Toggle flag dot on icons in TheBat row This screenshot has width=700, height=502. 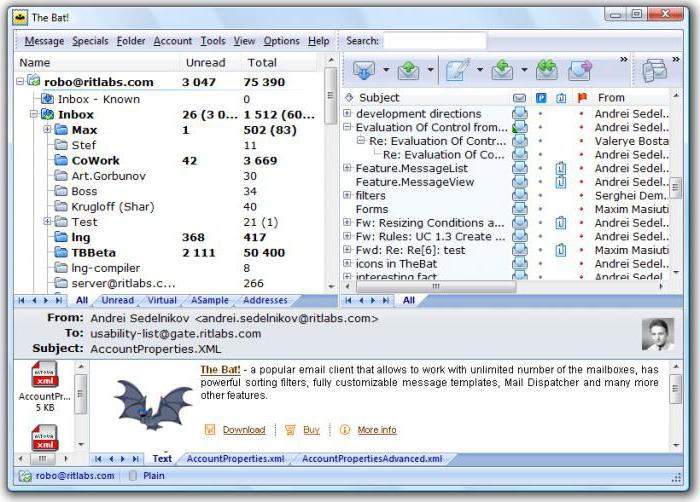pyautogui.click(x=581, y=264)
